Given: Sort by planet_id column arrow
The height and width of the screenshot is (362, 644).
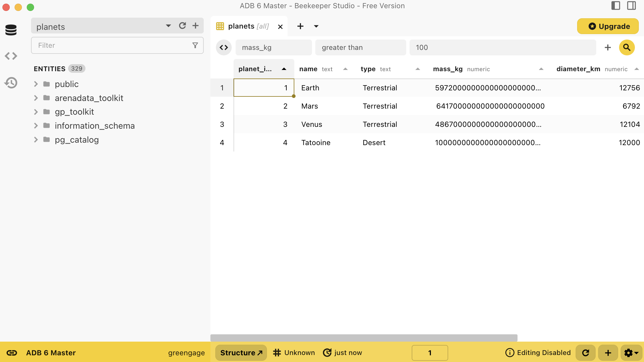Looking at the screenshot, I should pos(284,69).
